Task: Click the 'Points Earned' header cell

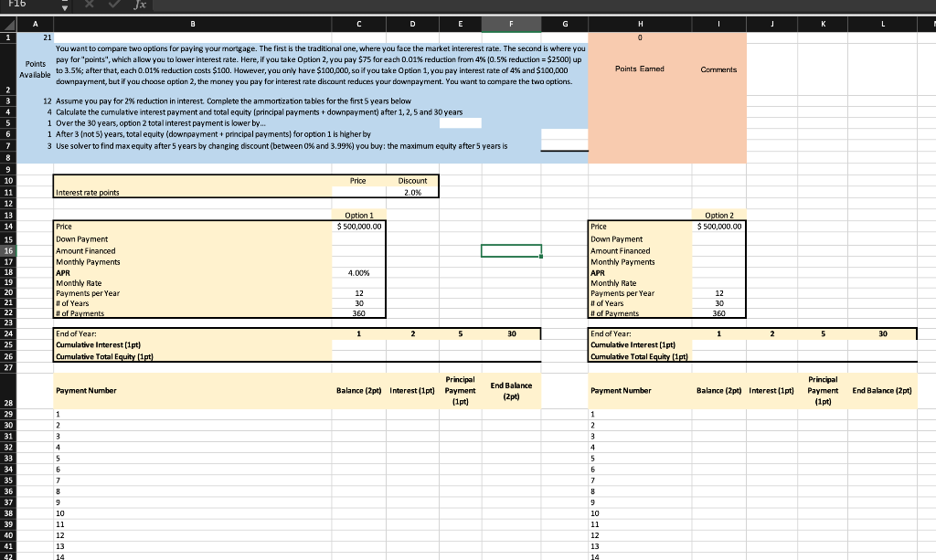Action: [x=640, y=69]
